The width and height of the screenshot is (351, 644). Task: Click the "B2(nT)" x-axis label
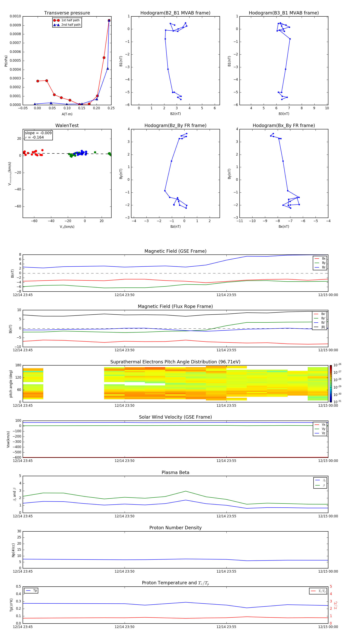[x=175, y=114]
